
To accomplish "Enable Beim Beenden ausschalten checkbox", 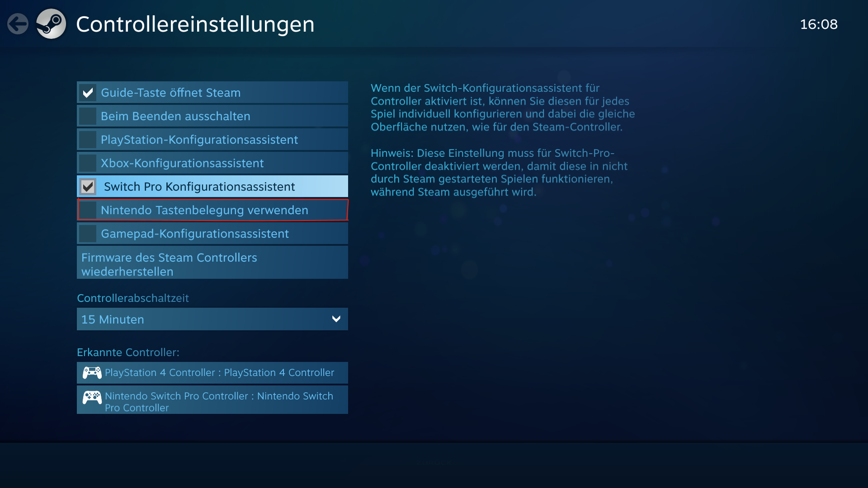I will click(88, 116).
